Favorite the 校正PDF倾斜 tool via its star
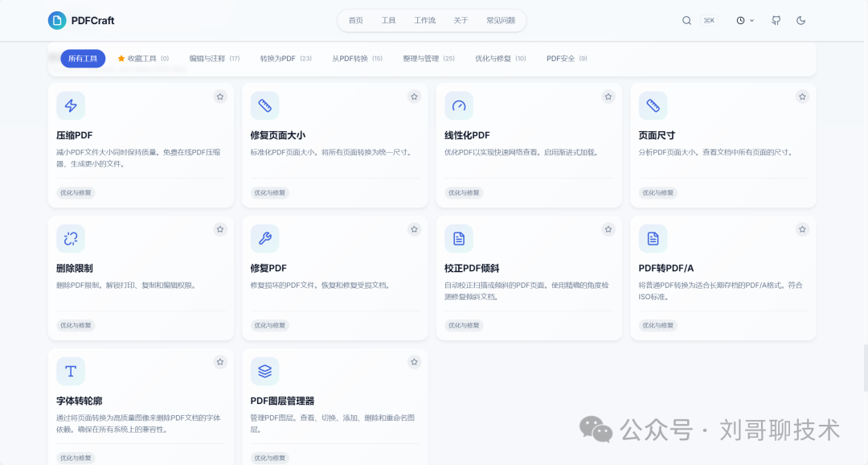The width and height of the screenshot is (868, 465). click(x=608, y=228)
